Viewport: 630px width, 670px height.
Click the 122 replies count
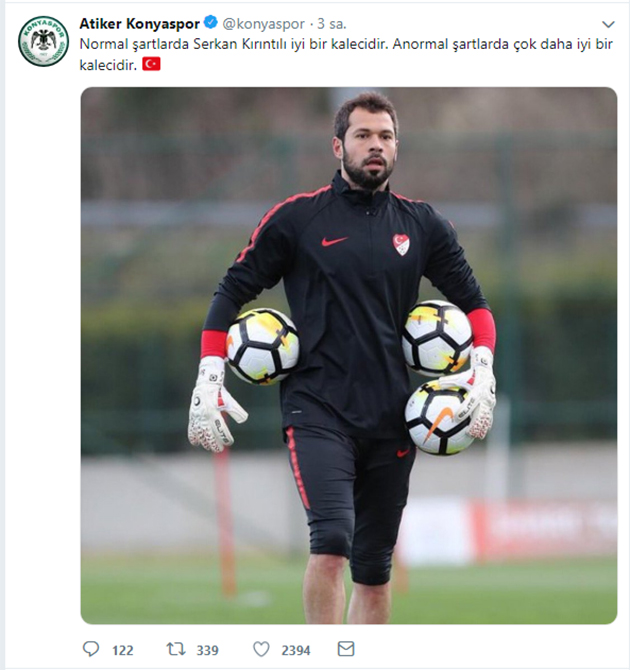pyautogui.click(x=123, y=650)
